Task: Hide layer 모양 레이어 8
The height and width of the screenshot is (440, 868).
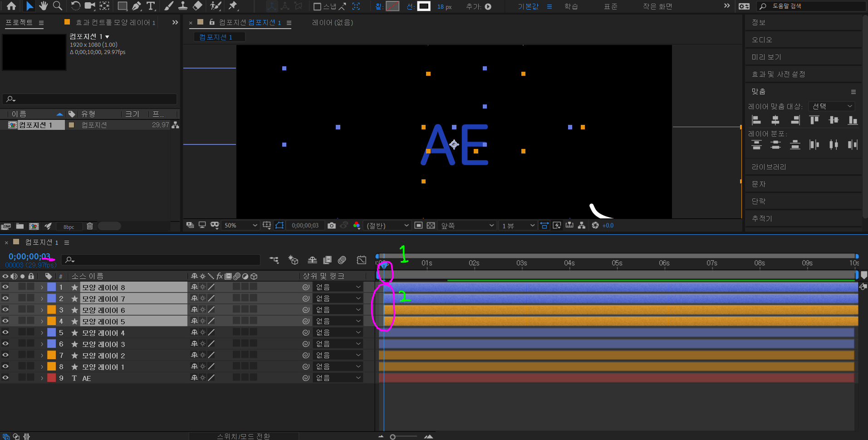Action: click(5, 287)
